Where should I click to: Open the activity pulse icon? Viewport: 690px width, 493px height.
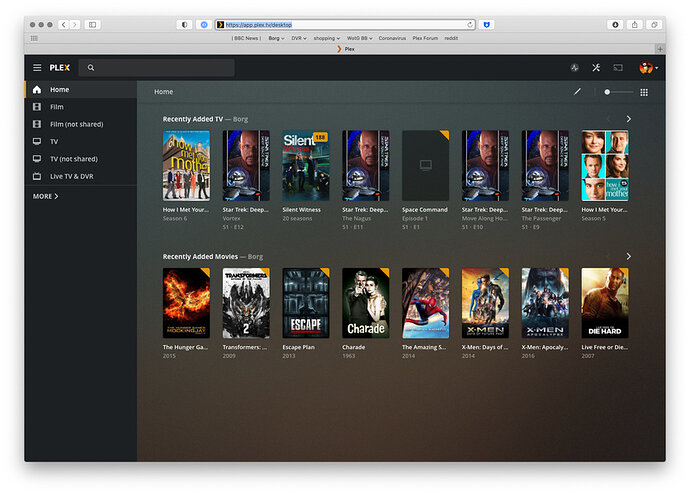tap(574, 68)
